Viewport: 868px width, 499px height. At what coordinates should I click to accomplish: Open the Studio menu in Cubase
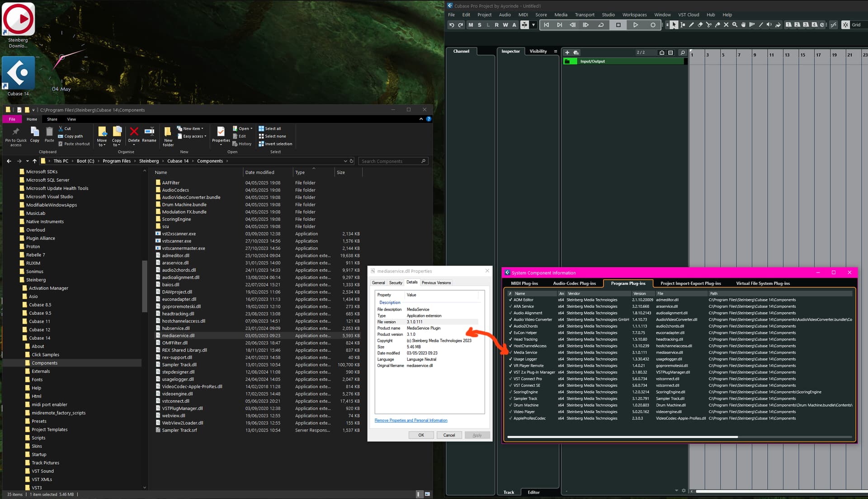[x=608, y=15]
